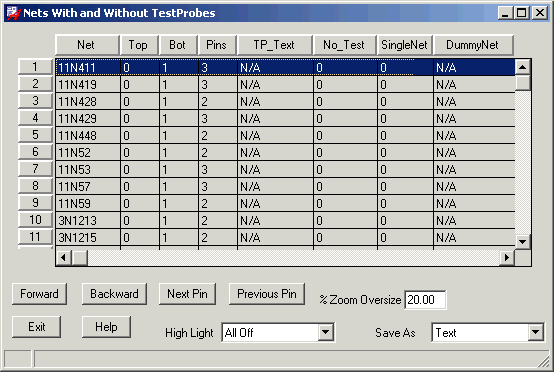Click the app icon in the title bar
The width and height of the screenshot is (554, 372).
point(13,13)
